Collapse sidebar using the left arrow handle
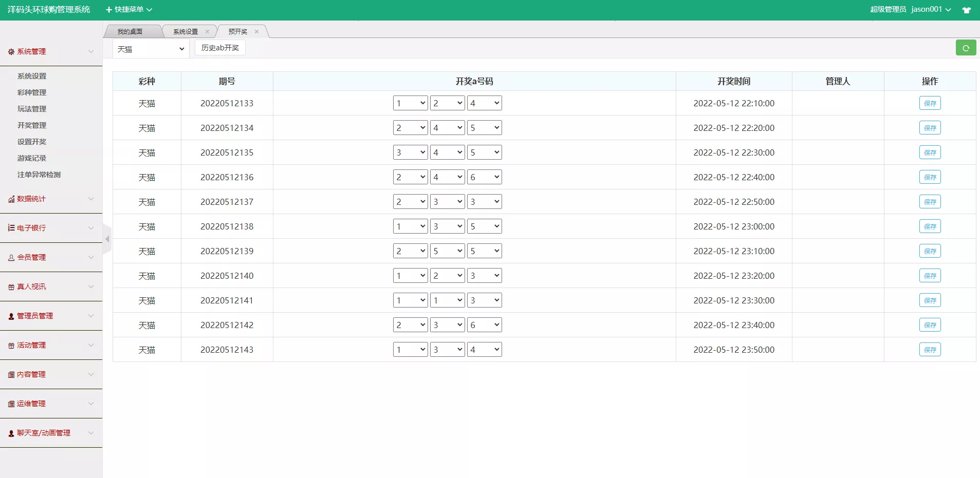This screenshot has width=980, height=478. coord(107,239)
